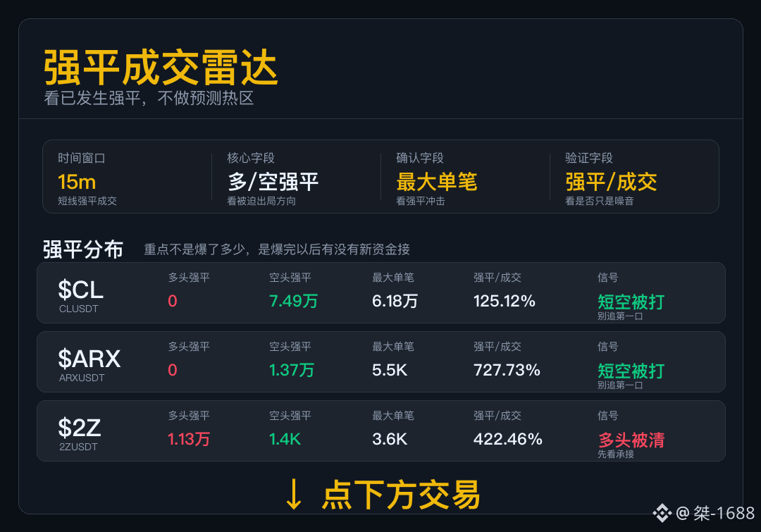
Task: Click the 短空被打 signal in the ARX row
Action: 631,371
